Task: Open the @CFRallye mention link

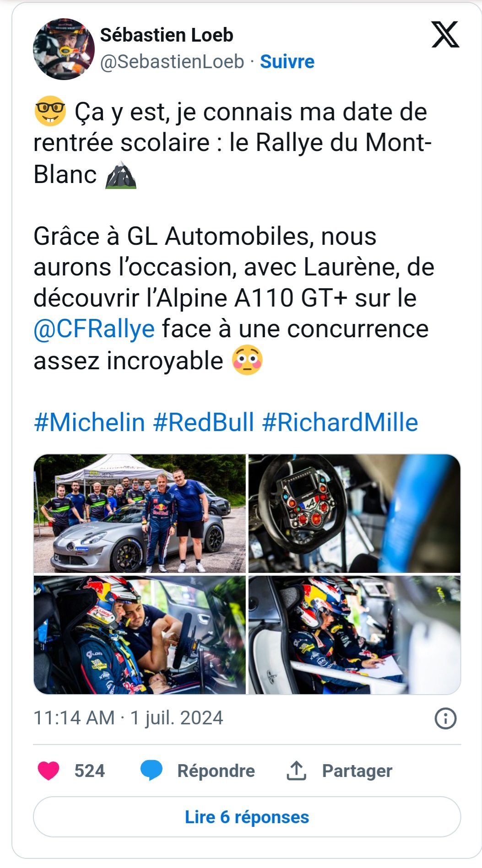Action: [94, 329]
